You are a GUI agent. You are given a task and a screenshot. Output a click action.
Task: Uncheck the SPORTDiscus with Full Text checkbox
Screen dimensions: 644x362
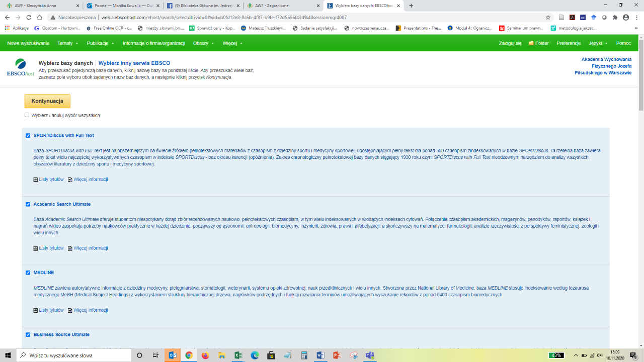pyautogui.click(x=28, y=135)
